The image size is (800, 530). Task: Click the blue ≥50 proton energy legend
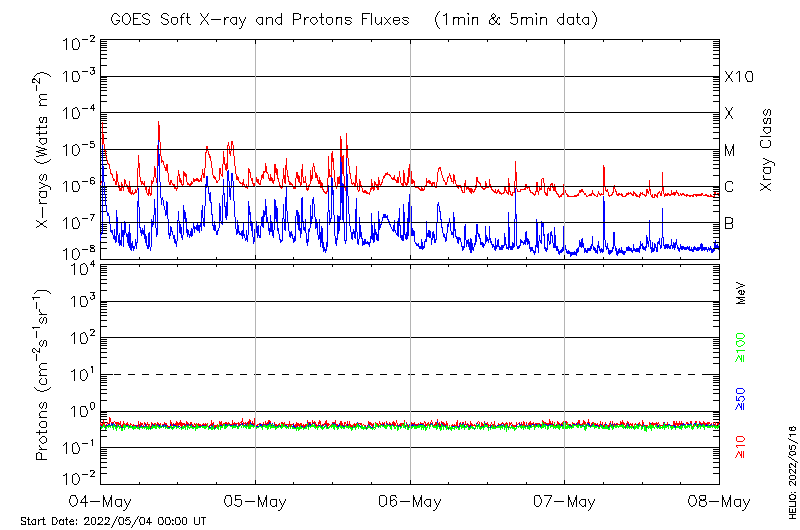tap(741, 400)
